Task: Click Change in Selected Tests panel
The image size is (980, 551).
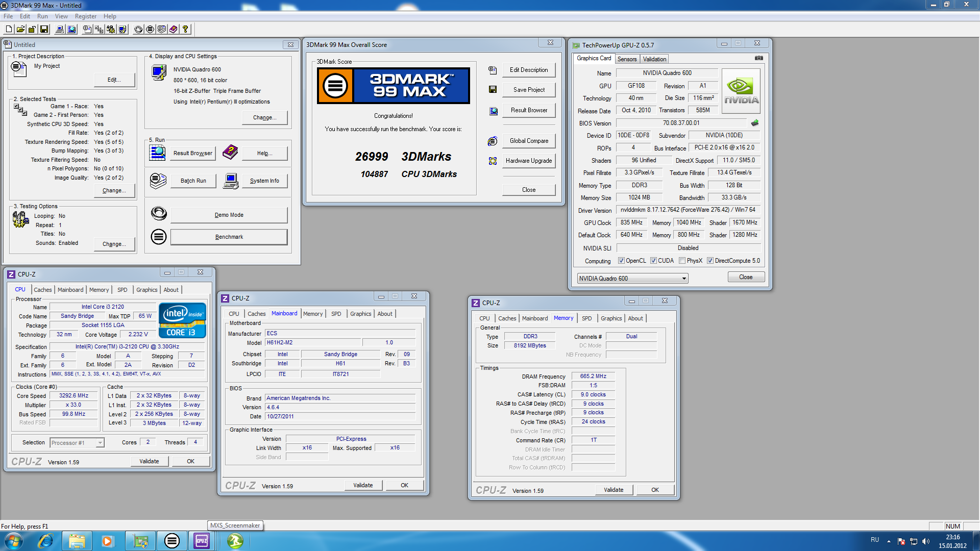Action: tap(114, 191)
